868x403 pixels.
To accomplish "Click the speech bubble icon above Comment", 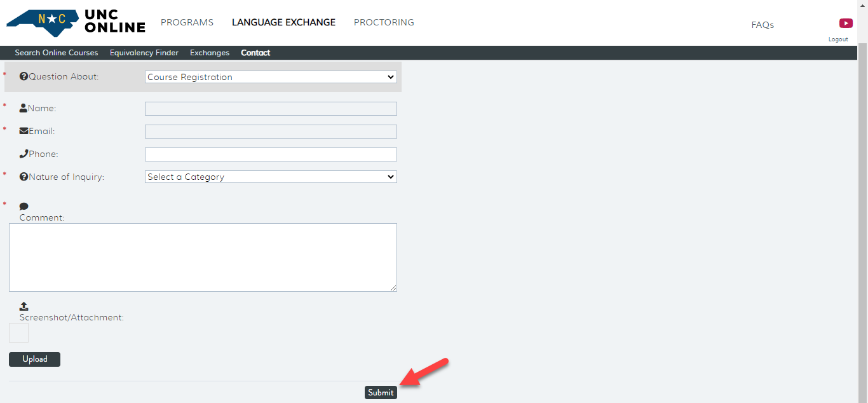I will (24, 207).
